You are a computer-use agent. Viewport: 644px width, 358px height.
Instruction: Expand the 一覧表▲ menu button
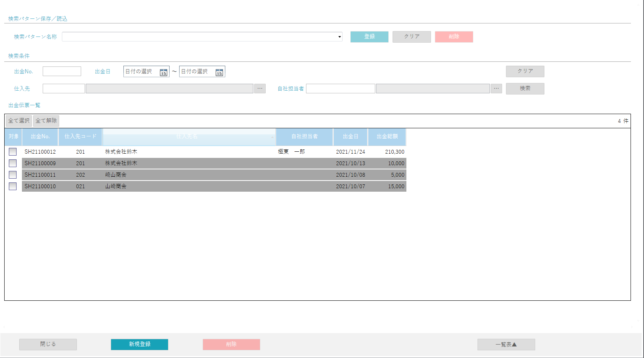pyautogui.click(x=506, y=345)
